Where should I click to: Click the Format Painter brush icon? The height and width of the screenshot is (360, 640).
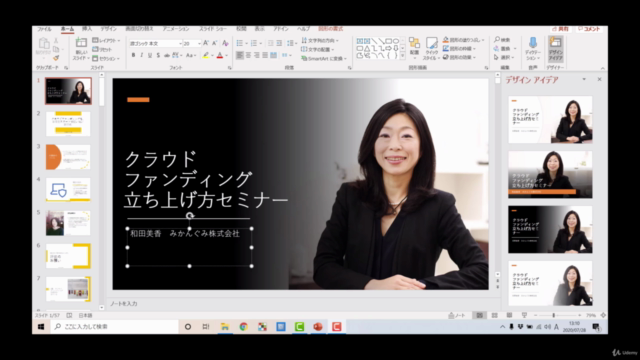pos(56,58)
